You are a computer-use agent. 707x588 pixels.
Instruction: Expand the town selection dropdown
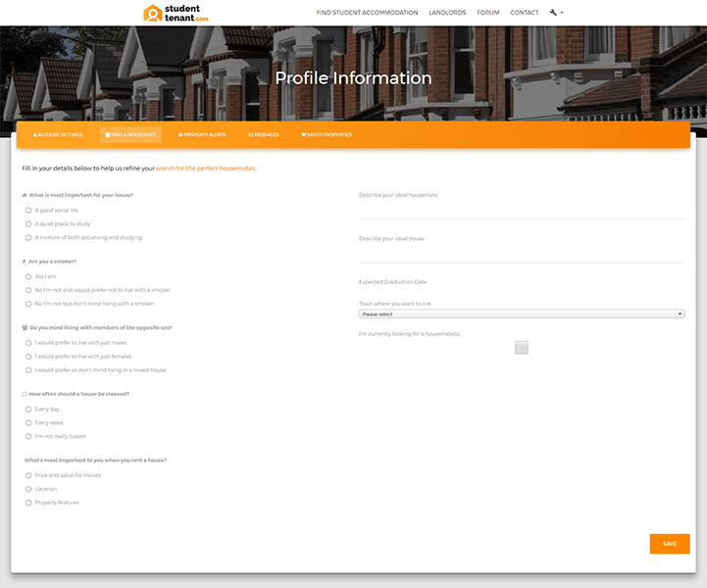522,315
